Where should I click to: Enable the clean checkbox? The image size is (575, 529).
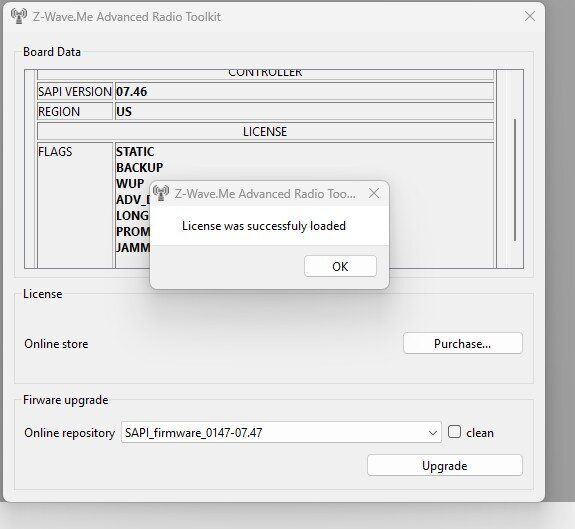point(454,432)
